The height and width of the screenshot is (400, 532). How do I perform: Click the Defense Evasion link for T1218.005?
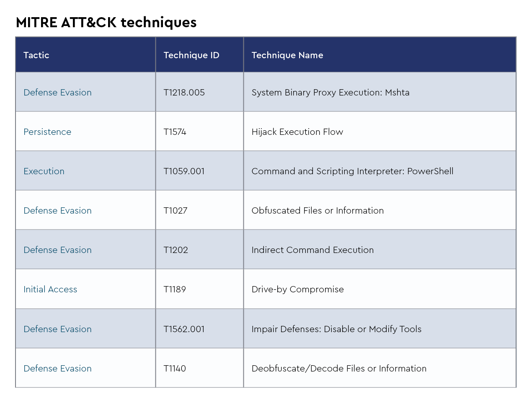coord(57,93)
